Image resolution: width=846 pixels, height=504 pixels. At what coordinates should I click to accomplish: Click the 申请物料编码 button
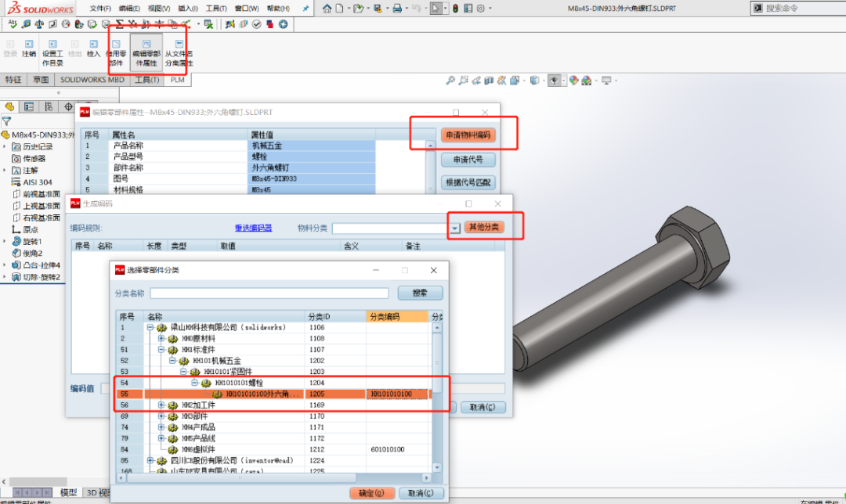click(x=468, y=135)
